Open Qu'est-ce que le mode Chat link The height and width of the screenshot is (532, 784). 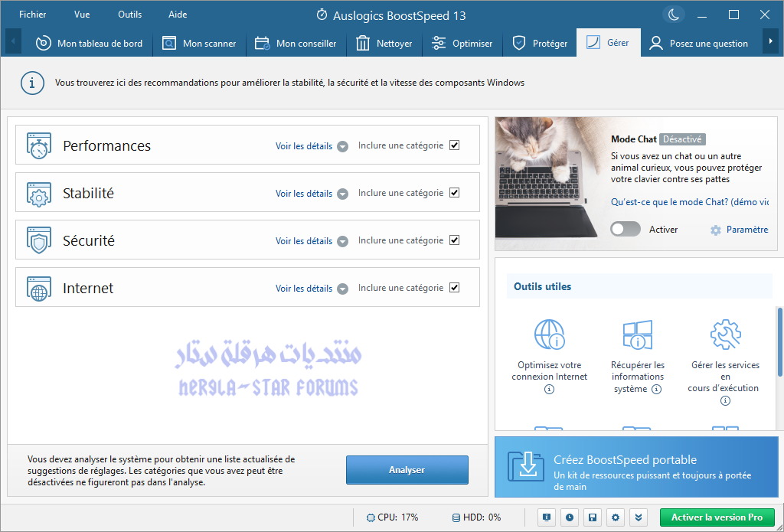(x=690, y=202)
